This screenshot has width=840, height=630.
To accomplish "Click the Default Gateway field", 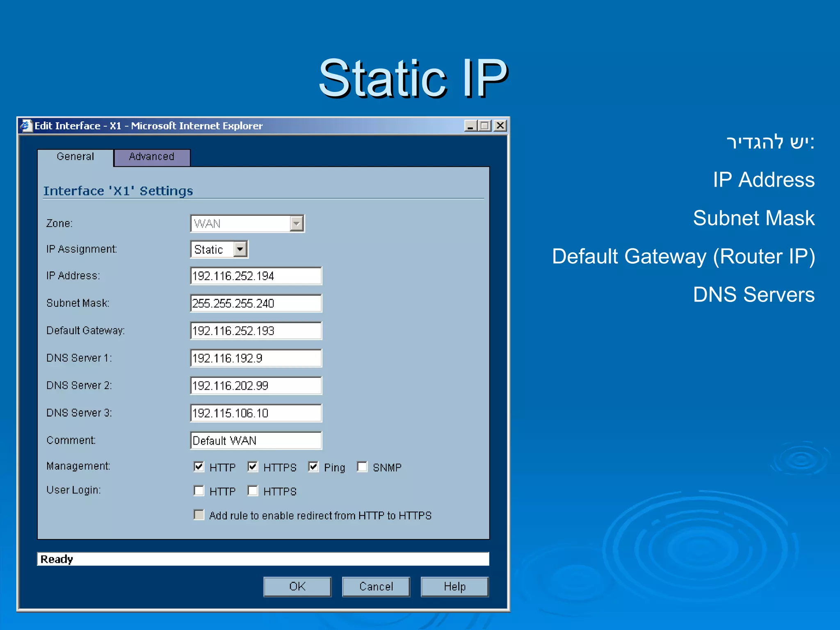I will point(256,331).
